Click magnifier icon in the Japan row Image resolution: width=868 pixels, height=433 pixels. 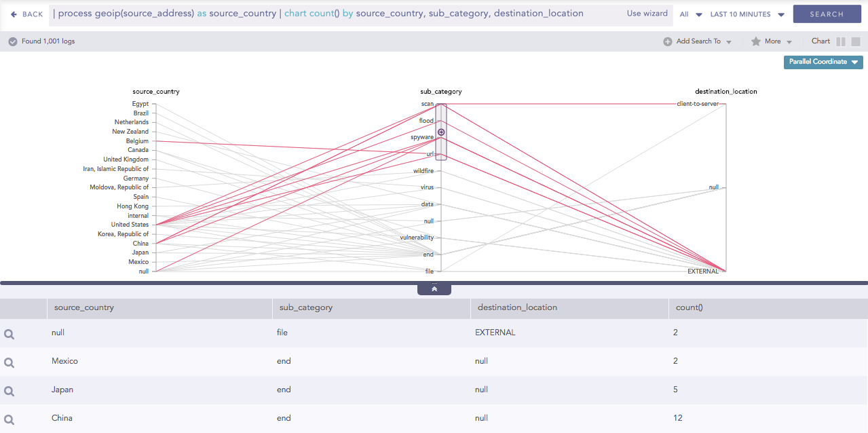(x=10, y=390)
